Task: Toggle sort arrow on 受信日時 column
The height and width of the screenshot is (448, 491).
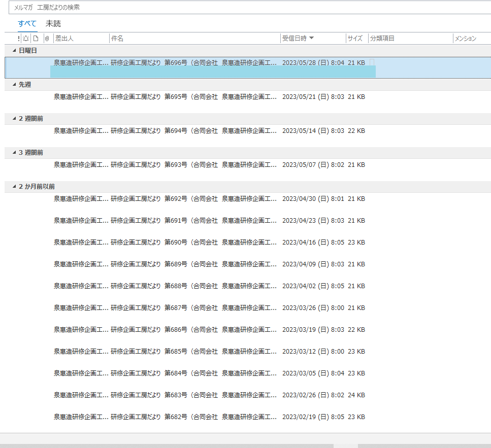Action: point(311,38)
